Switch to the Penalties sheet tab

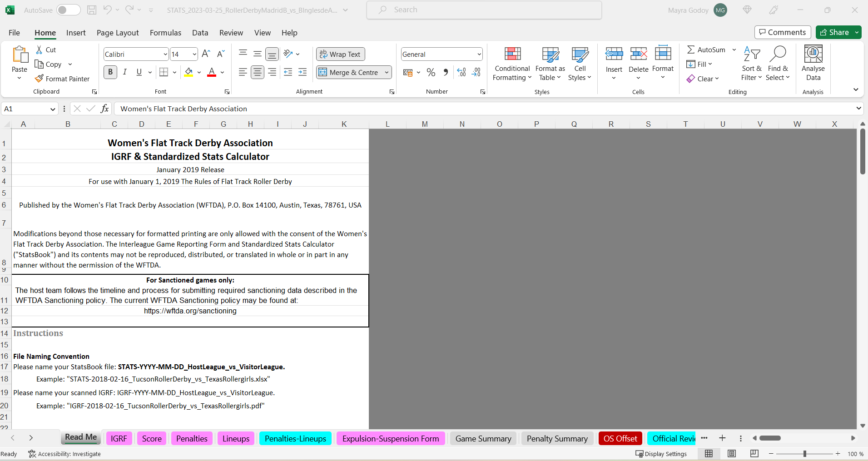click(x=192, y=438)
